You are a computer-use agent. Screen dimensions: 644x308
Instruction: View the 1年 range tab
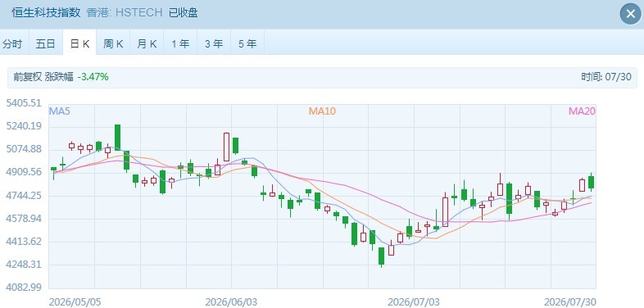[180, 42]
